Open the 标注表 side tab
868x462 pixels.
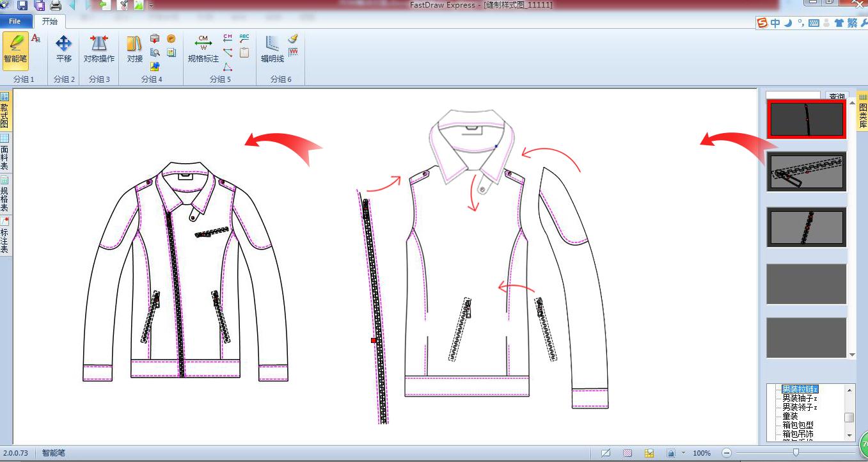[x=4, y=235]
